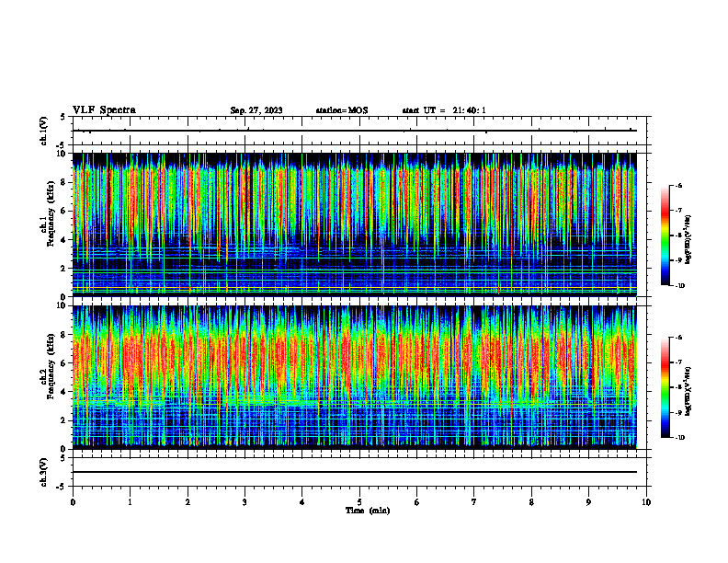Click the ch.3 voltage waveform trace
The height and width of the screenshot is (563, 728).
[x=355, y=472]
